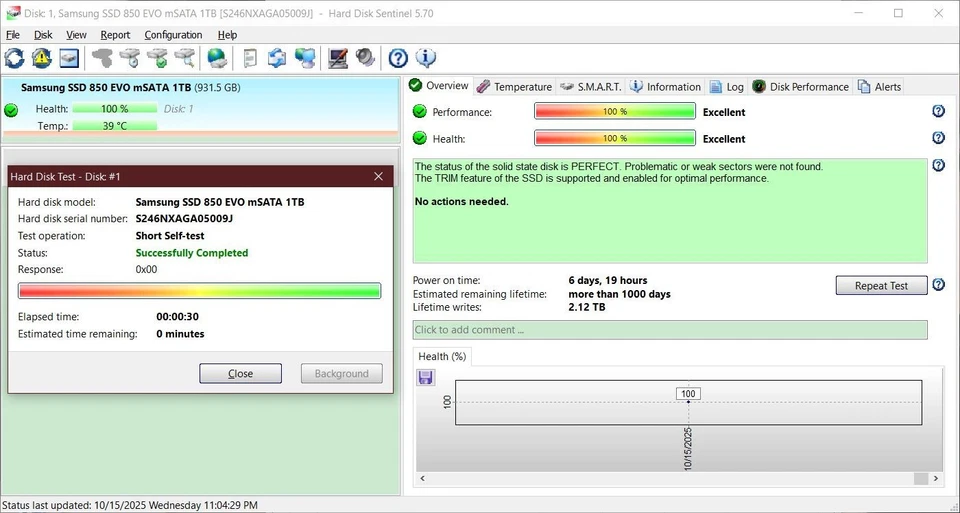Click the blue question mark Help toolbar icon

pos(398,58)
